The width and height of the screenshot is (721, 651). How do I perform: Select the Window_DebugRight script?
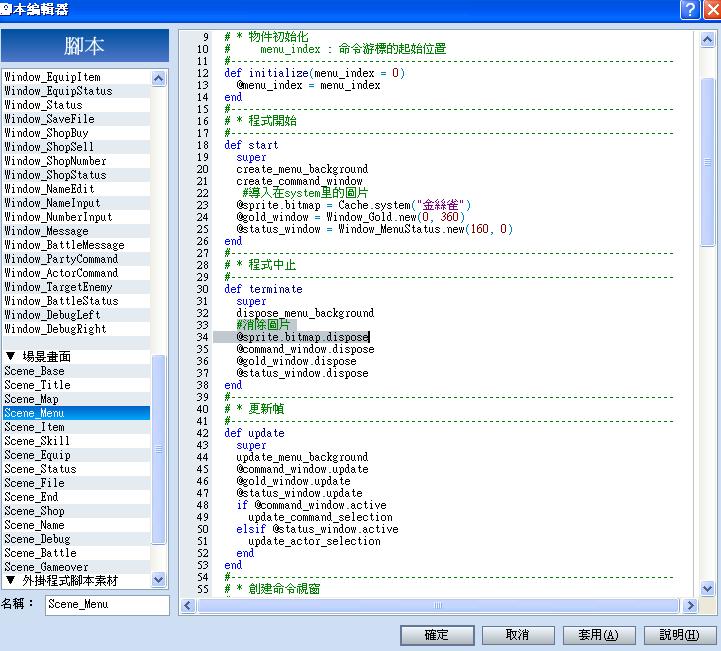click(76, 329)
